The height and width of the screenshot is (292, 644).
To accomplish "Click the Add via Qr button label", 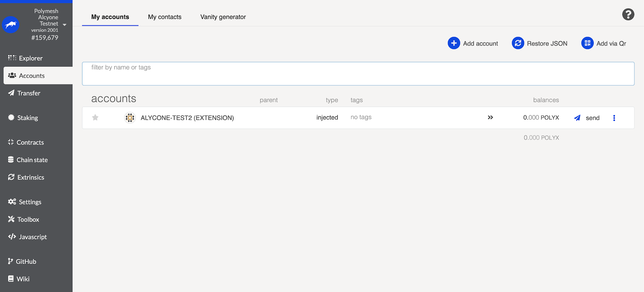I will [x=611, y=43].
